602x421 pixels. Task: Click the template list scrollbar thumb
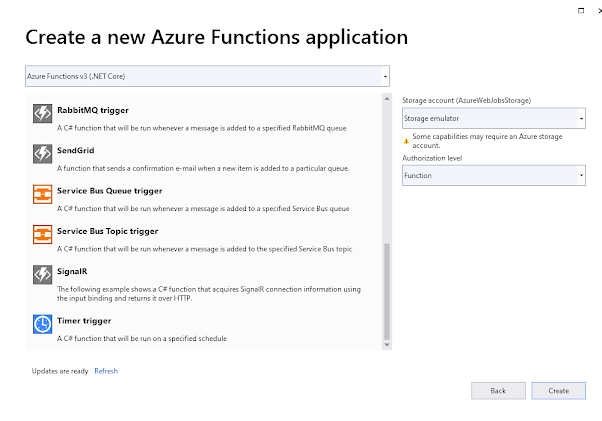(387, 291)
